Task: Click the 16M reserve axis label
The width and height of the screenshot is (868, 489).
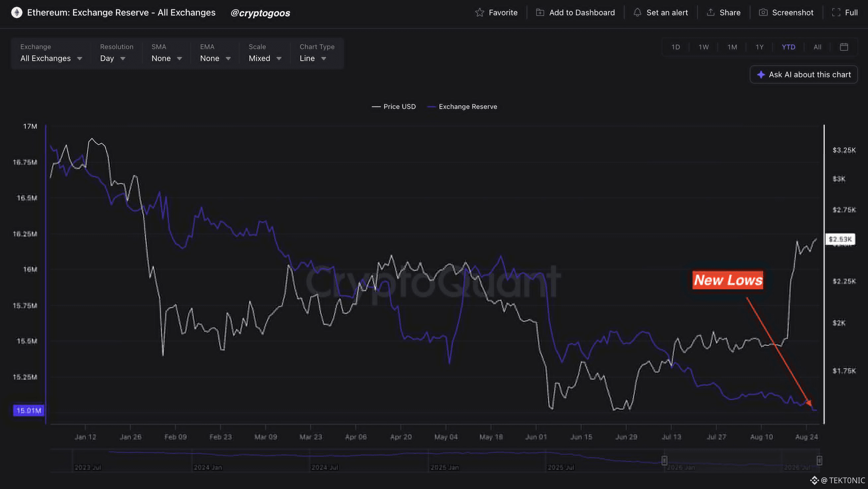Action: 30,269
